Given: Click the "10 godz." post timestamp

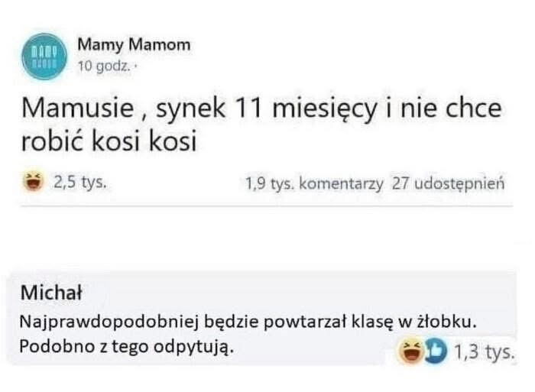Looking at the screenshot, I should coord(103,66).
